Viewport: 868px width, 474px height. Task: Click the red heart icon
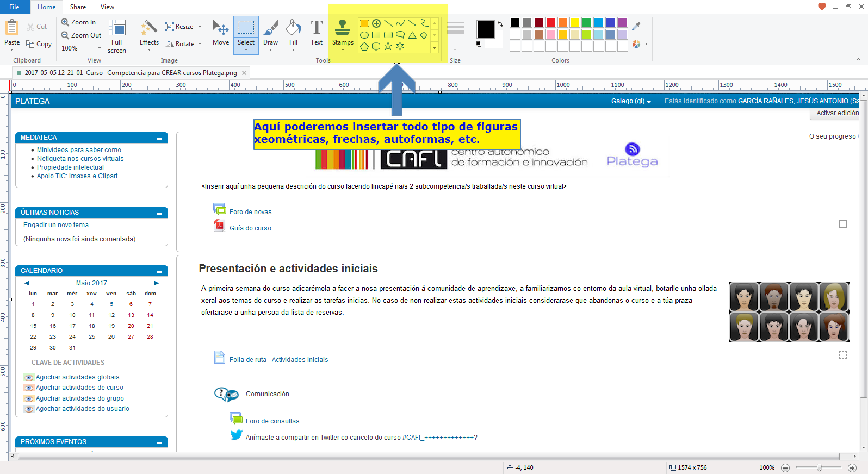pos(822,7)
